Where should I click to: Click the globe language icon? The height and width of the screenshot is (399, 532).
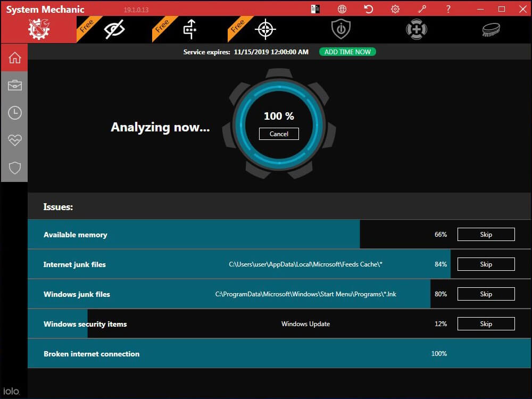(342, 9)
